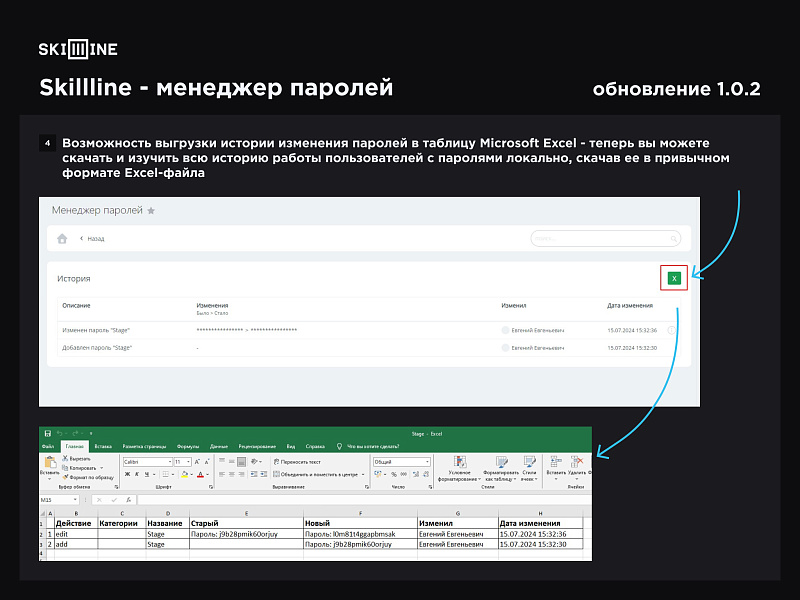Click the search field in password manager
The width and height of the screenshot is (800, 600).
click(605, 238)
